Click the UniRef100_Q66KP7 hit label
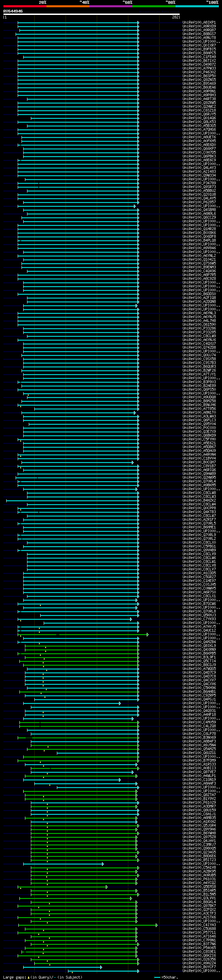The width and height of the screenshot is (222, 980). click(x=199, y=148)
